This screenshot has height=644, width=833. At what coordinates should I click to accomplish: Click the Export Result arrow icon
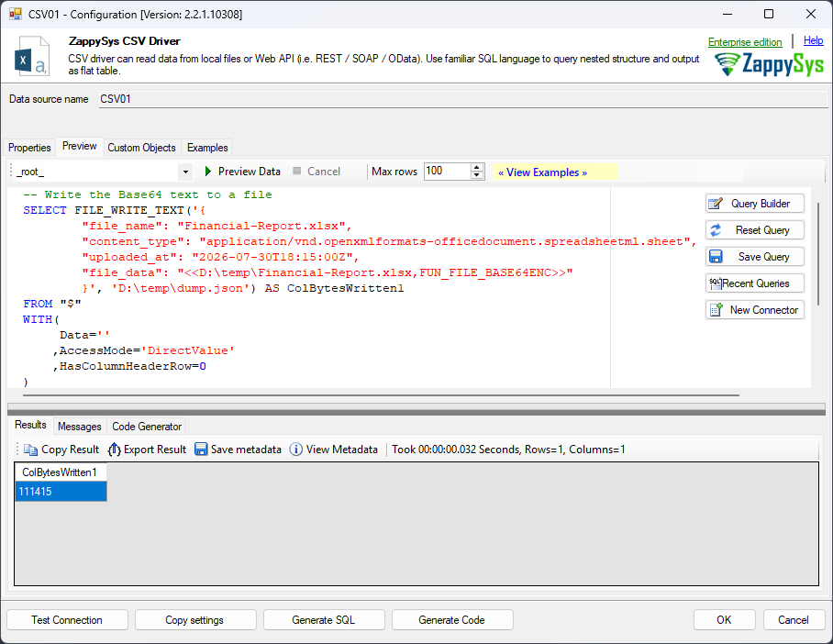[115, 450]
